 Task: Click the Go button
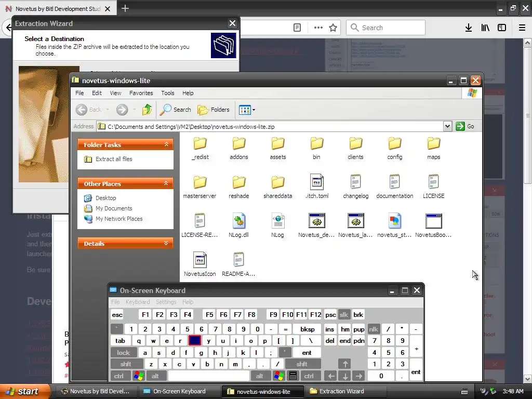pos(465,127)
